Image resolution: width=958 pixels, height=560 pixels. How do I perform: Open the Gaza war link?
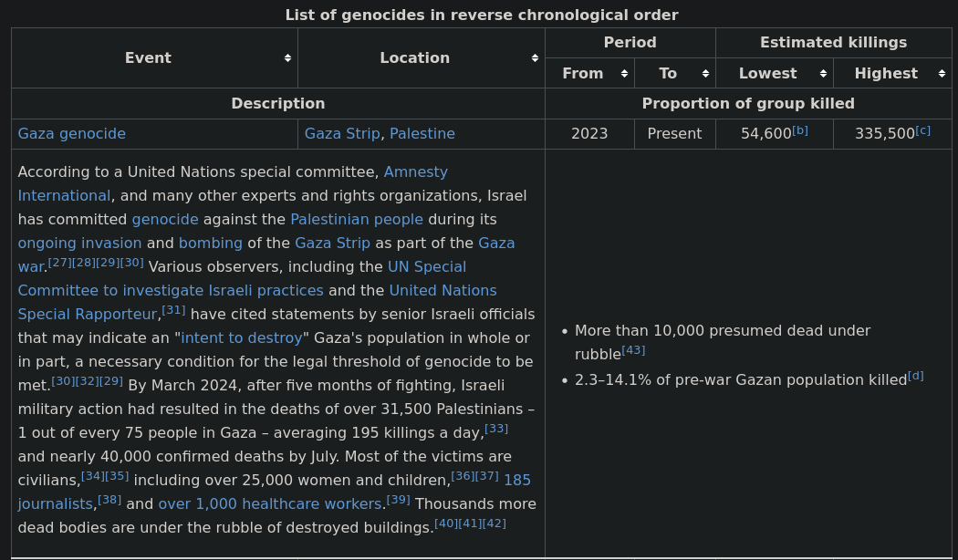(x=496, y=244)
